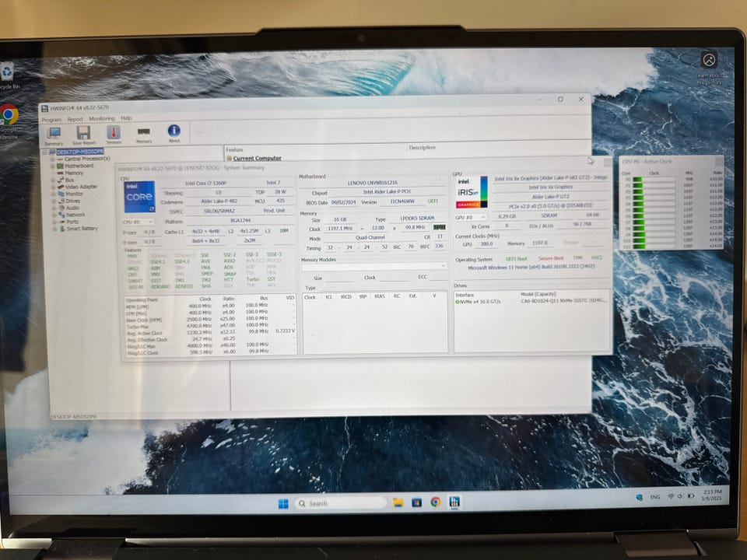747x560 pixels.
Task: Expand the Video Adapter tree node
Action: click(x=53, y=187)
